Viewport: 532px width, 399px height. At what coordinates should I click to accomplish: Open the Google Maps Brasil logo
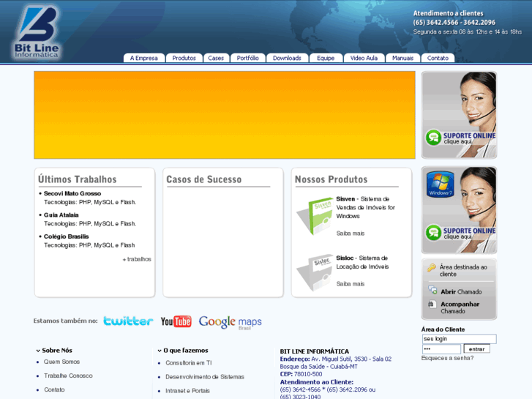[230, 322]
